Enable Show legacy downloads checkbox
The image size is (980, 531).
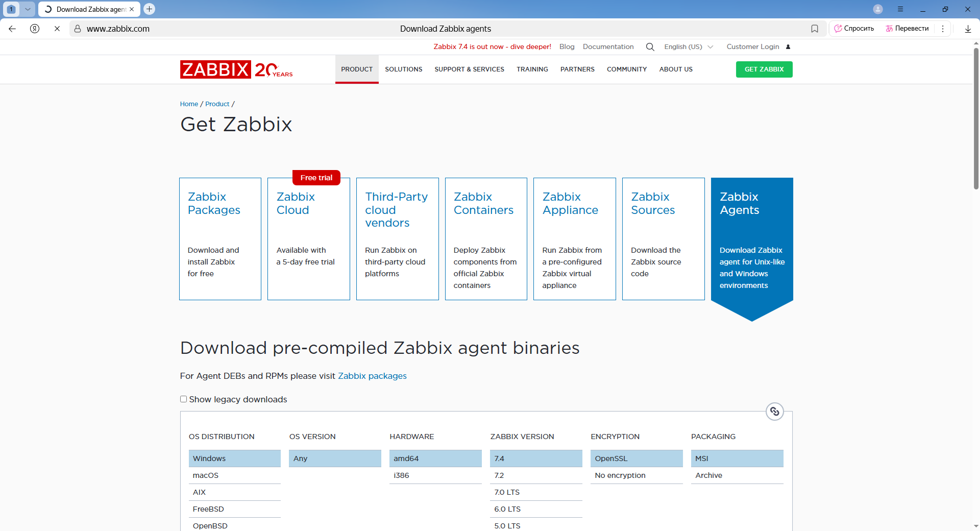(x=183, y=399)
